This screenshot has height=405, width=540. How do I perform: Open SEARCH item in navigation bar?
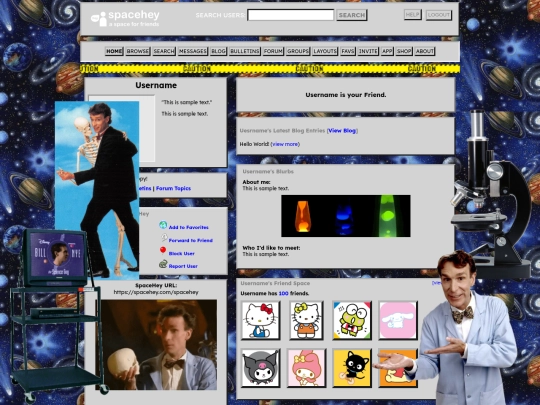click(x=164, y=51)
